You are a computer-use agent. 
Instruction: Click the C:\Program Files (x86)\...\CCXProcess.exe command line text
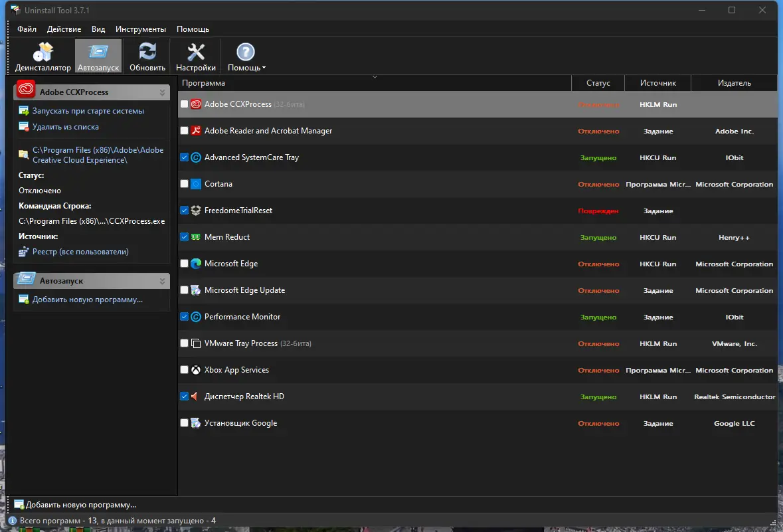[x=92, y=221]
